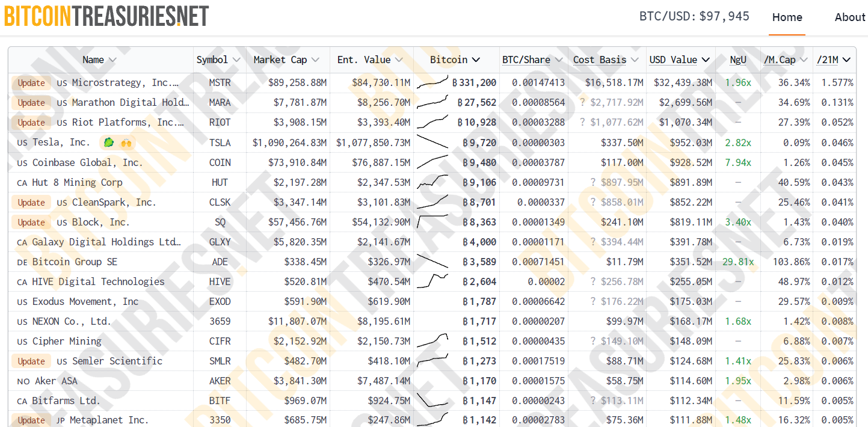
Task: Sort table by Name column chevron
Action: 112,60
